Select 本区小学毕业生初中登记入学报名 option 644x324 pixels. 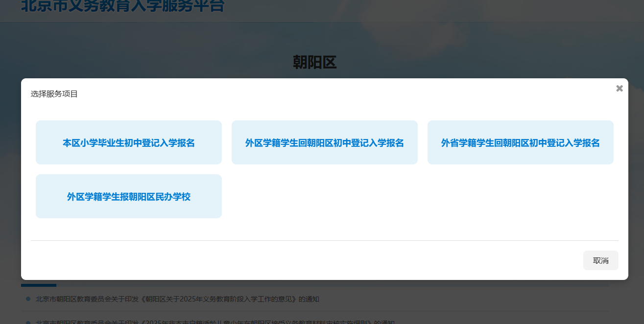[129, 142]
